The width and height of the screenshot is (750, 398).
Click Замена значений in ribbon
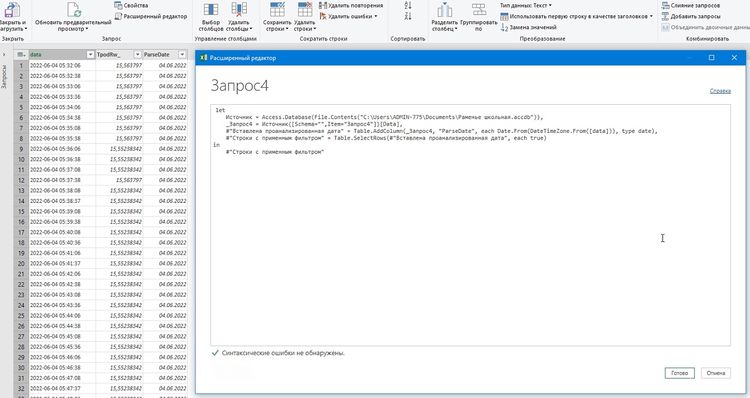pyautogui.click(x=529, y=28)
